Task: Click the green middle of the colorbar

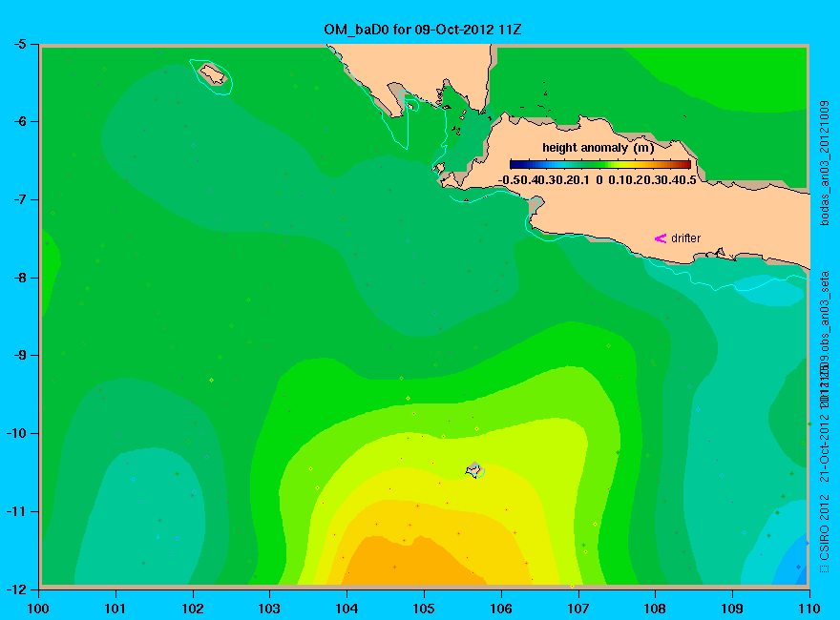Action: pyautogui.click(x=600, y=164)
